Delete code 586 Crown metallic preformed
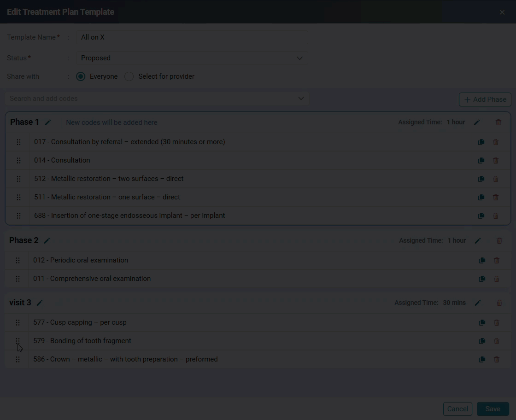 coord(497,360)
